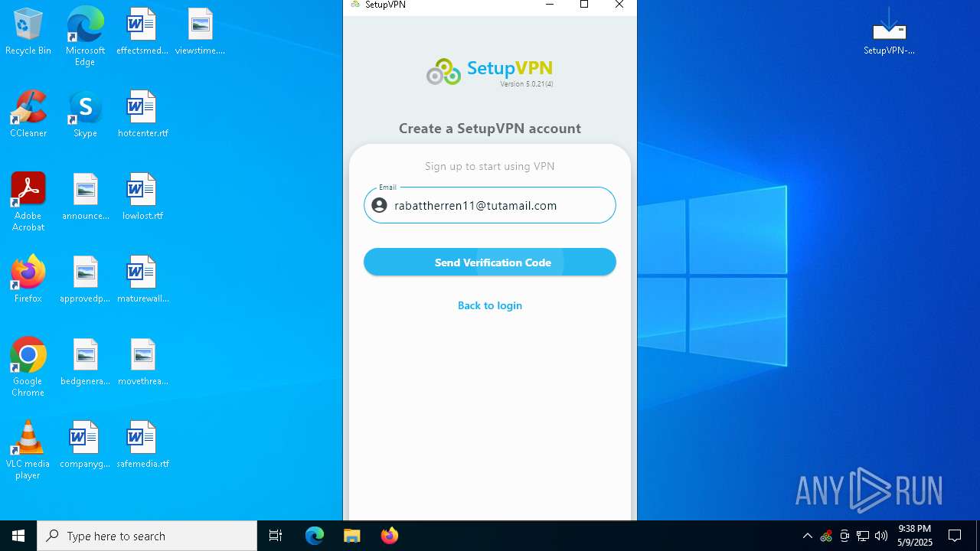Select the bedgenera image file icon
980x551 pixels.
pos(85,363)
